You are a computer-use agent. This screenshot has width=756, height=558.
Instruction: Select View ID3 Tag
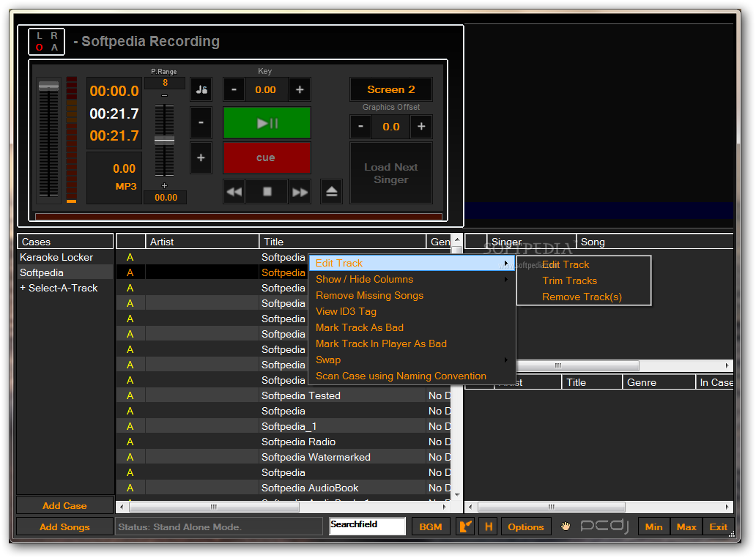[412, 312]
